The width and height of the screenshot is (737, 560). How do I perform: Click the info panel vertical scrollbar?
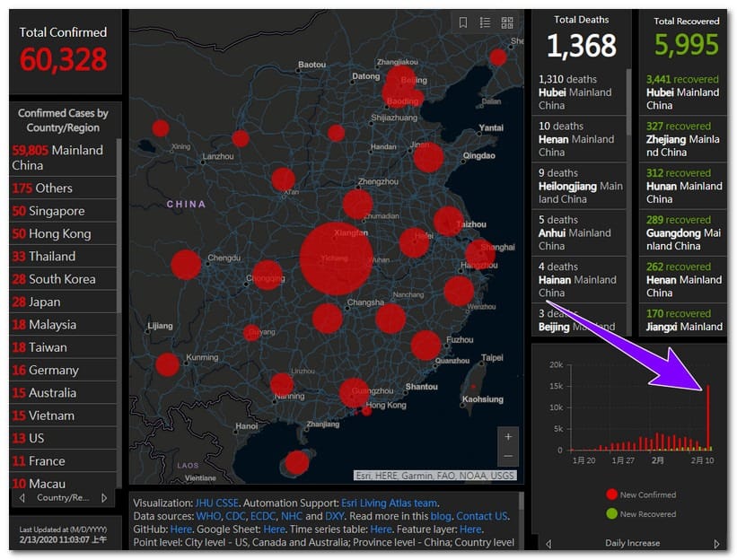(521, 502)
